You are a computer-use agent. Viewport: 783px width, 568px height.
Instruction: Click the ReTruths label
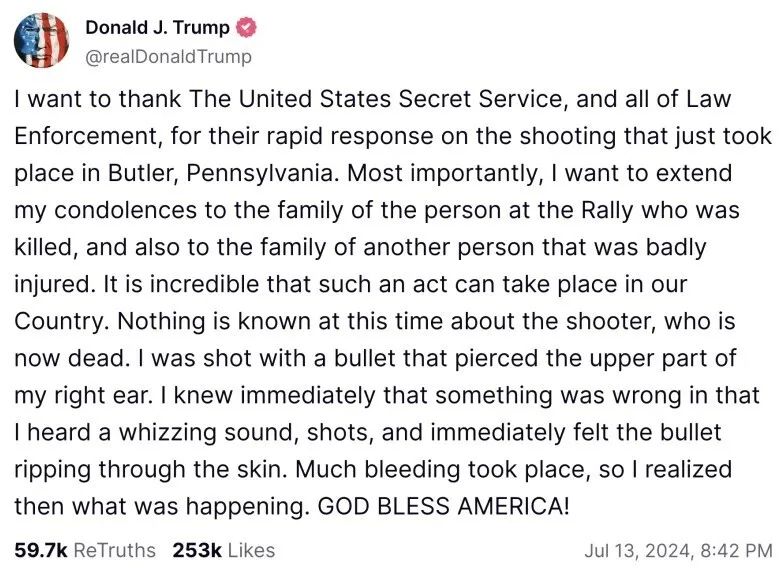click(114, 550)
